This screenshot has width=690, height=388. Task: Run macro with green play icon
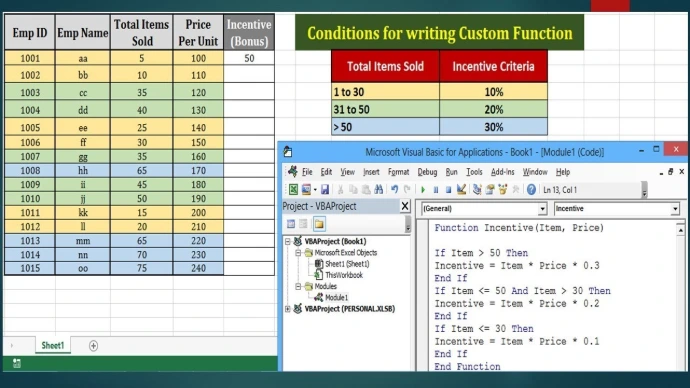423,190
